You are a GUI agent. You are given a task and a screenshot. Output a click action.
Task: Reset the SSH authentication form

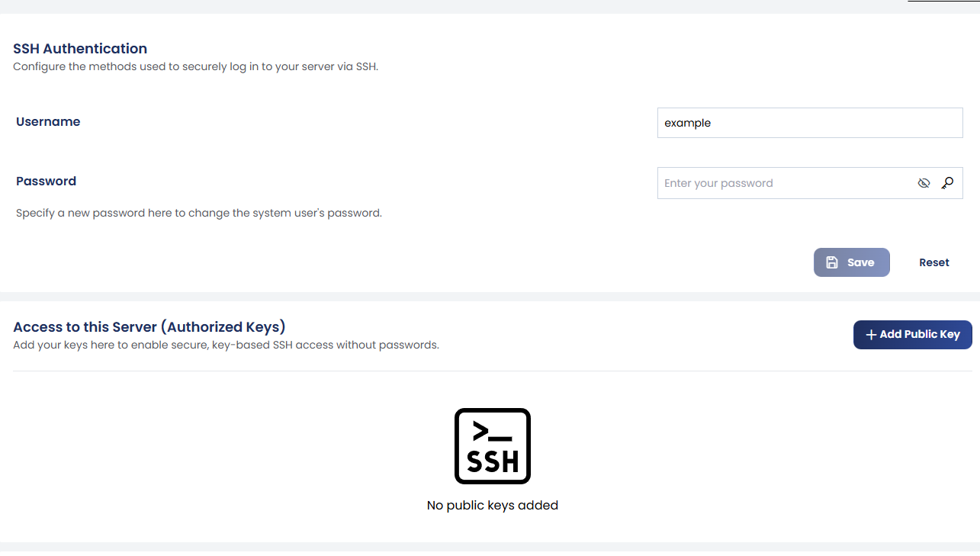tap(934, 262)
